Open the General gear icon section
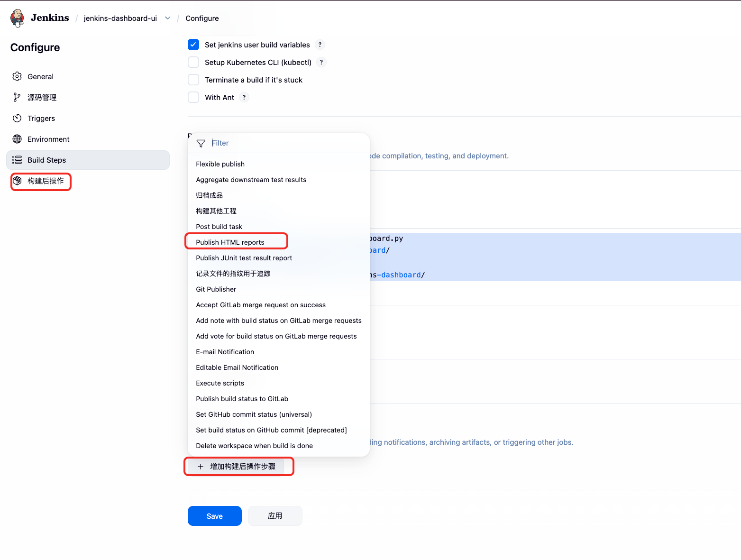This screenshot has width=741, height=560. click(x=17, y=76)
